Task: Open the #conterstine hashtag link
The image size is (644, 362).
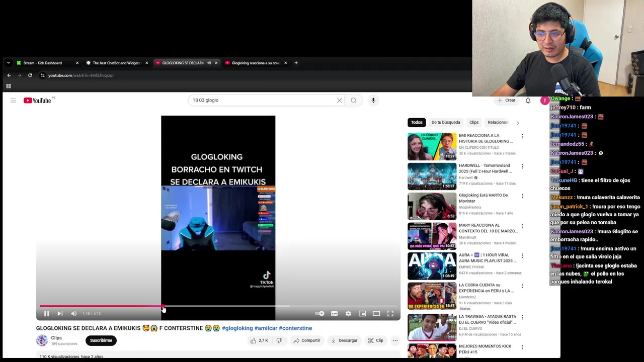Action: coord(295,328)
